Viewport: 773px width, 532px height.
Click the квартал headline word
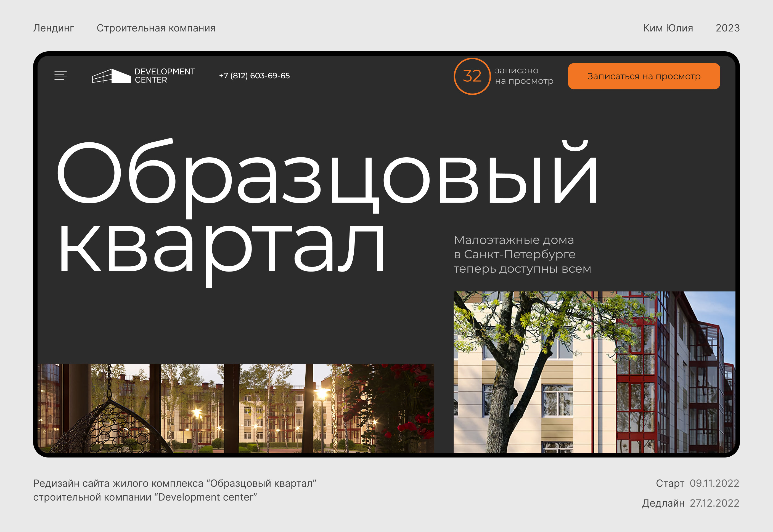point(222,250)
